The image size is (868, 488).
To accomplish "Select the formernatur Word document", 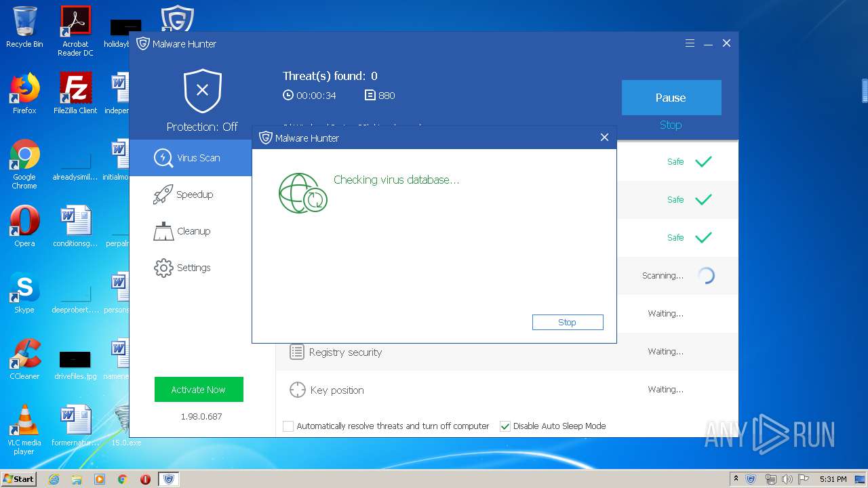I will tap(75, 426).
